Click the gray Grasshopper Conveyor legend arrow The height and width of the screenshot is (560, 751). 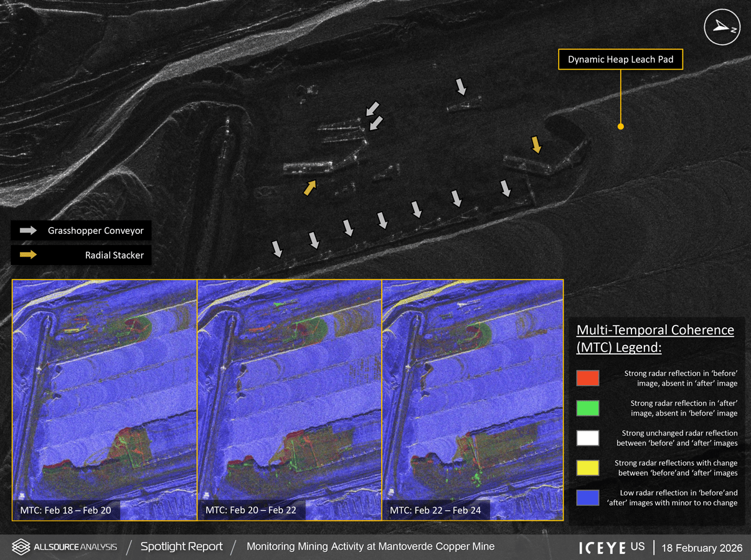(x=29, y=231)
